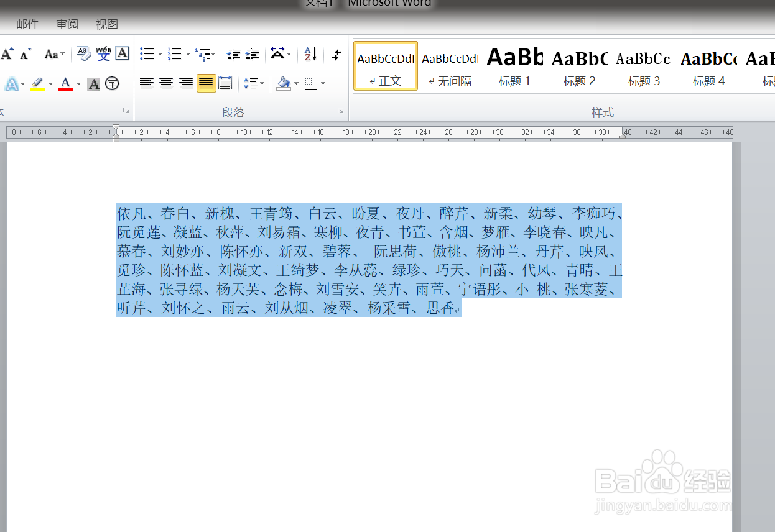775x532 pixels.
Task: Open the Change Case dropdown
Action: point(54,54)
